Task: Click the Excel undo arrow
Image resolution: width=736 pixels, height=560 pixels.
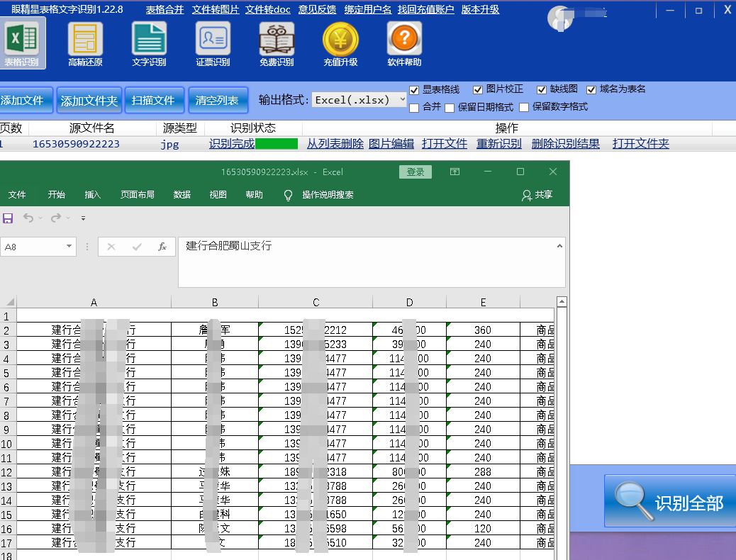Action: pyautogui.click(x=28, y=218)
